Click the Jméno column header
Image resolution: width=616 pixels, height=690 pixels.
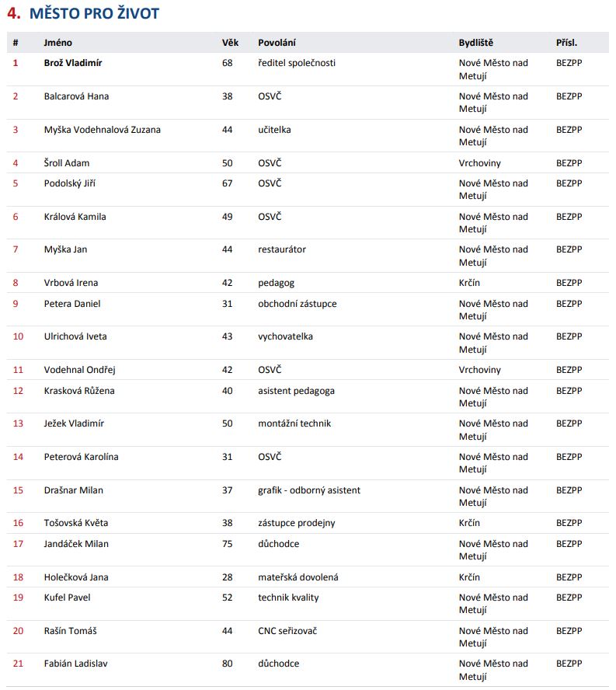57,43
